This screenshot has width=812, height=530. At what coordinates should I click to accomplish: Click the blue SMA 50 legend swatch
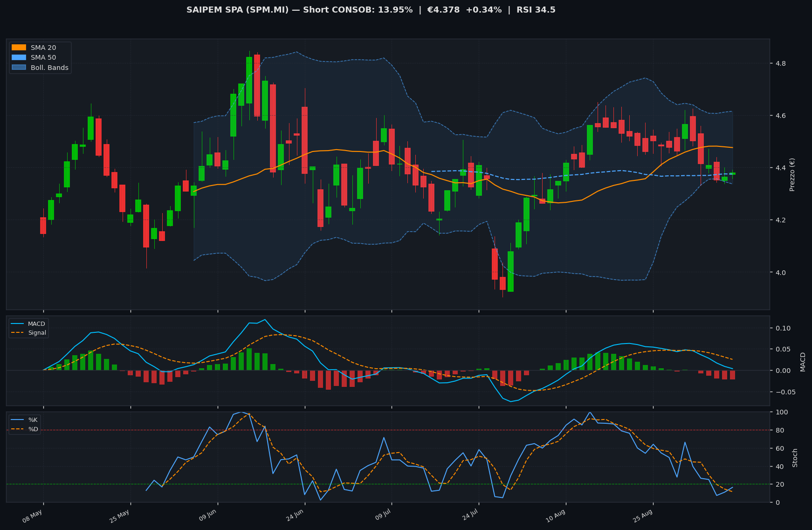(19, 57)
